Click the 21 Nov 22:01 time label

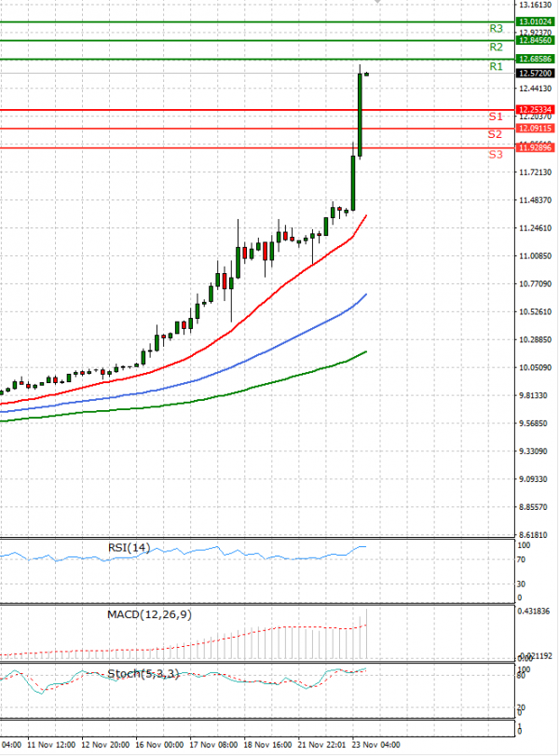click(x=321, y=745)
